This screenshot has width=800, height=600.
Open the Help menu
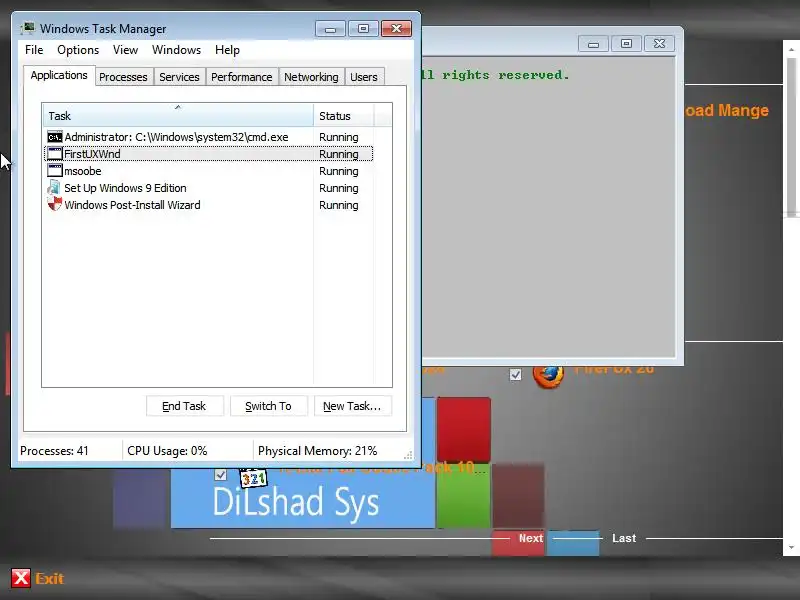[228, 50]
